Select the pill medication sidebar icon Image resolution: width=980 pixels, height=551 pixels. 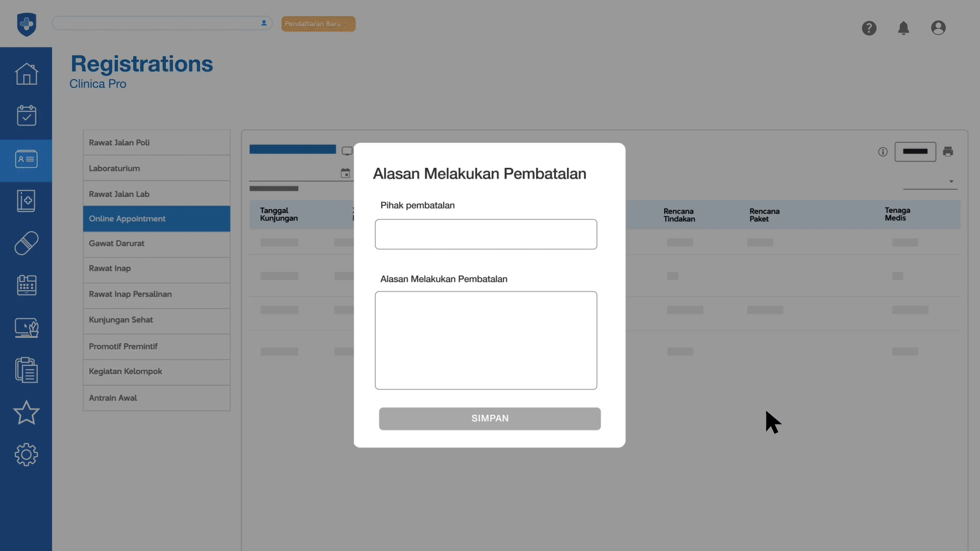click(27, 243)
